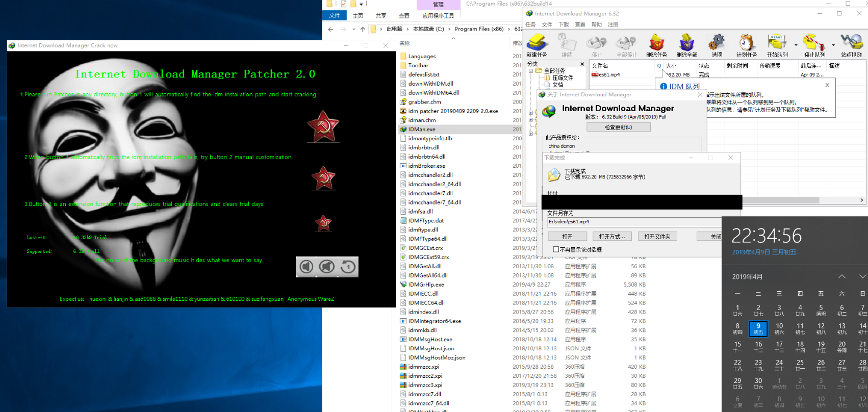The width and height of the screenshot is (868, 412).
Task: Click the 检查更新(U) button
Action: 618,127
